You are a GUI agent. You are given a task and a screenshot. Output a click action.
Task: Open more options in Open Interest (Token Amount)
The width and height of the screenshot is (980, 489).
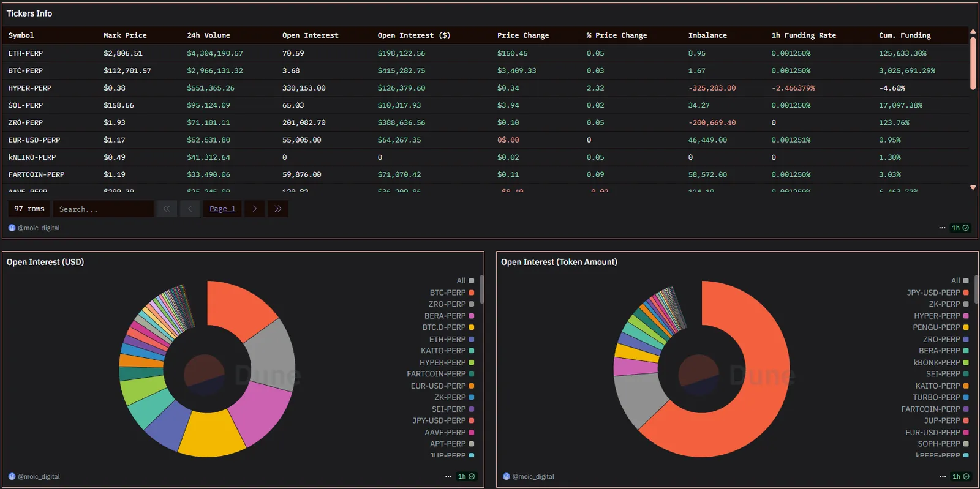coord(943,476)
